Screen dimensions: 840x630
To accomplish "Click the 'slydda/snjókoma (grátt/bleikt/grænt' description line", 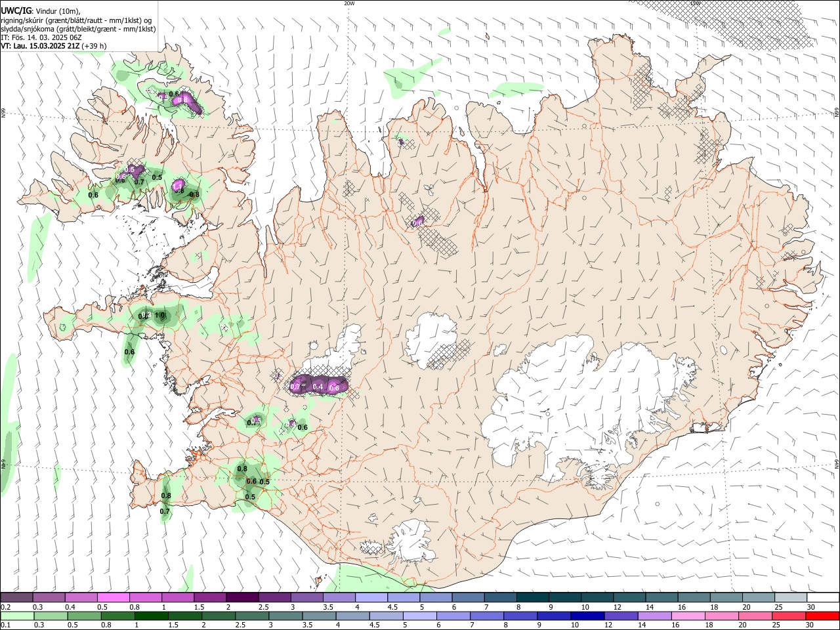I will (x=78, y=29).
